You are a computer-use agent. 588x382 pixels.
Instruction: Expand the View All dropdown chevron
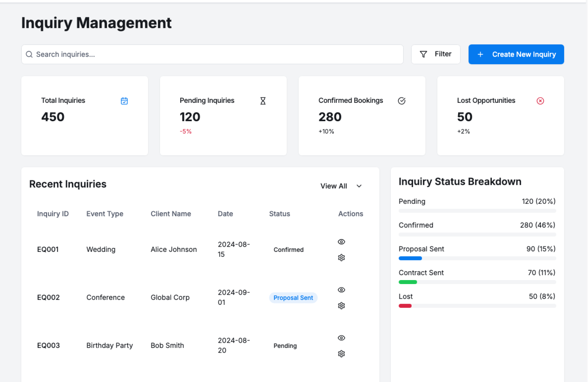[x=359, y=186]
